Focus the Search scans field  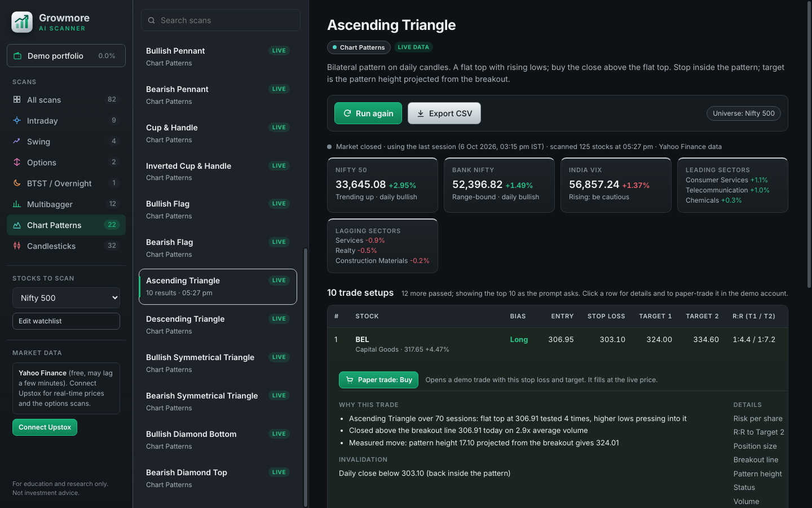[x=220, y=20]
